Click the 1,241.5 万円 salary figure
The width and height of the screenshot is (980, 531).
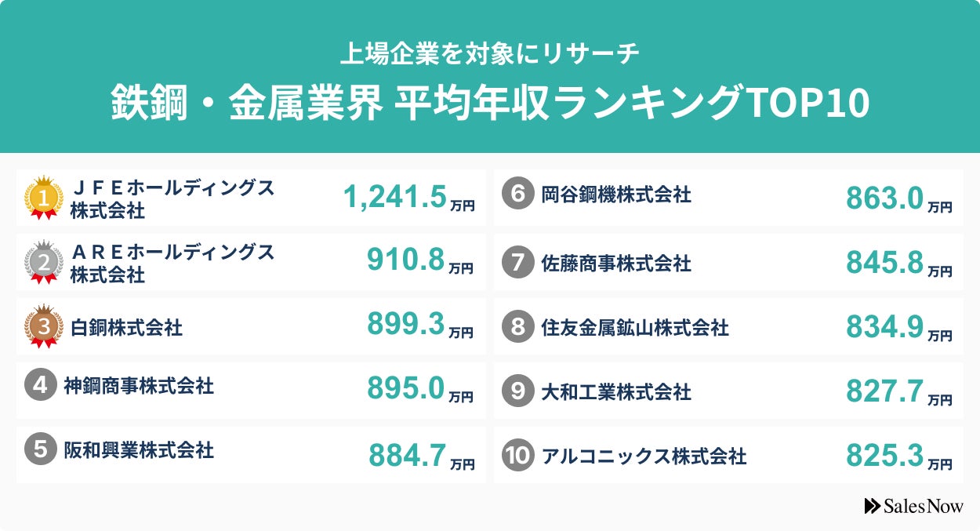click(408, 198)
